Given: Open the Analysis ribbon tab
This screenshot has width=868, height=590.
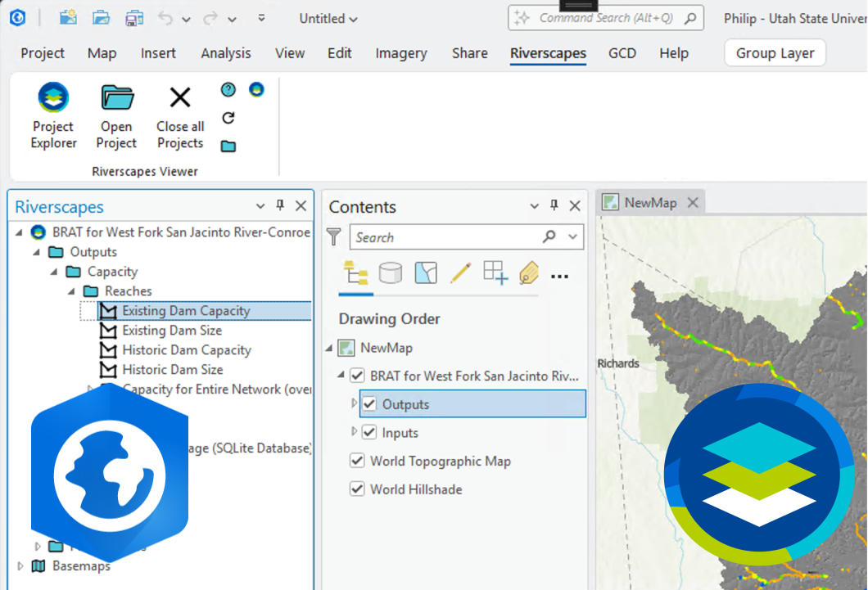Looking at the screenshot, I should pos(226,53).
